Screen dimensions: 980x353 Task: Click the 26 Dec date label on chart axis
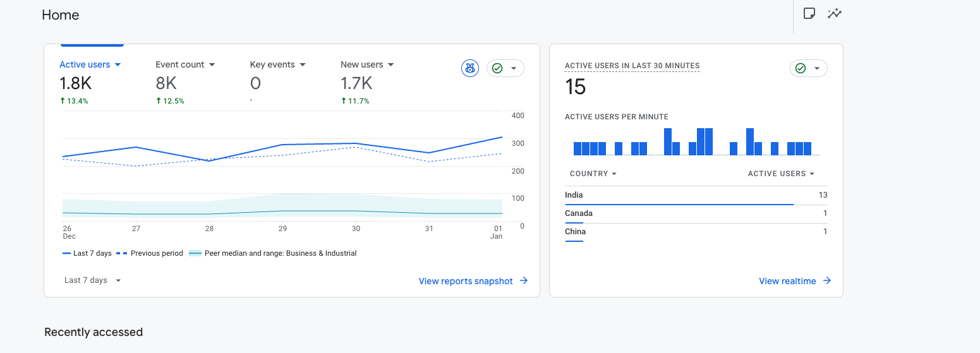pos(69,232)
